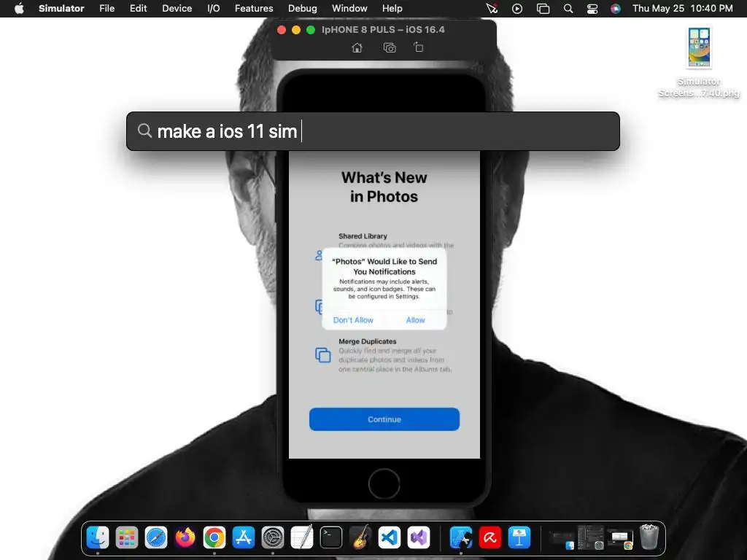Click the minimized Chrome window in Dock
The image size is (747, 560).
coord(619,540)
